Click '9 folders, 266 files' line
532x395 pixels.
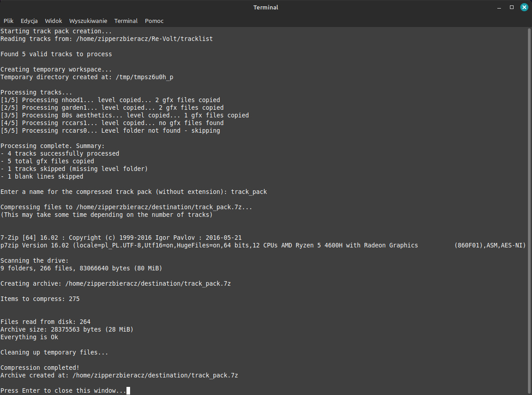point(81,269)
